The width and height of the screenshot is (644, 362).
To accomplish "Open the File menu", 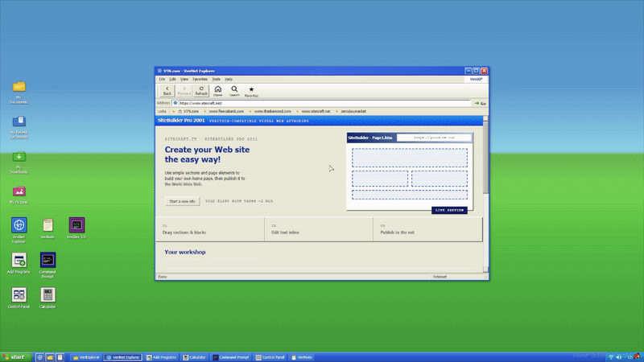I will [162, 79].
